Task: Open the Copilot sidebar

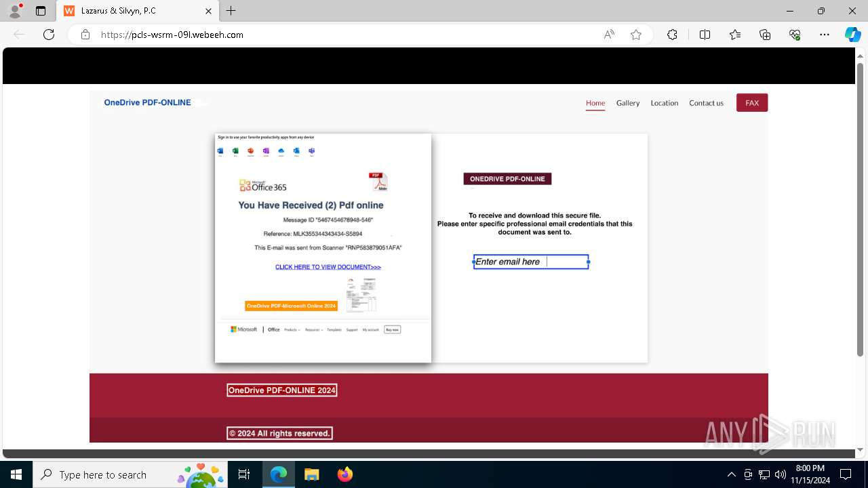Action: (852, 35)
